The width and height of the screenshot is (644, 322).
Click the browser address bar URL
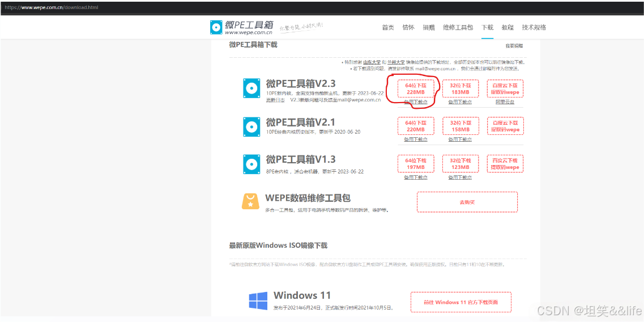pos(52,7)
